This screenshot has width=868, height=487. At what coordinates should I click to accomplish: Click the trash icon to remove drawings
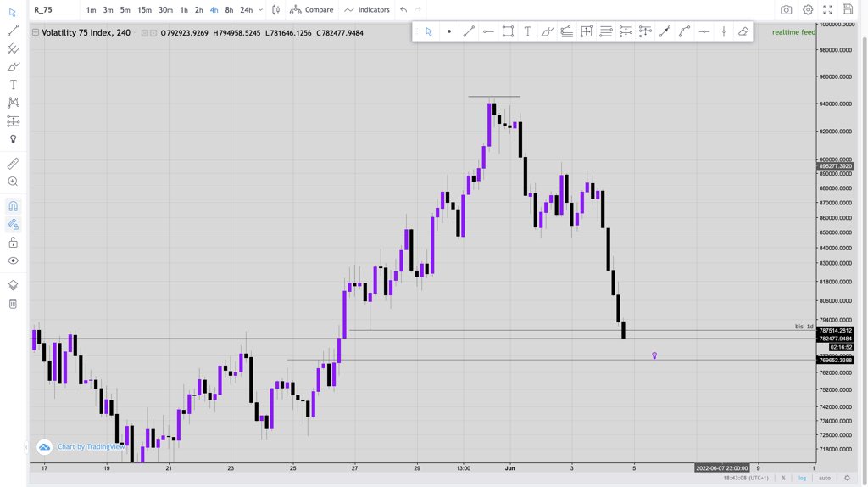coord(13,304)
